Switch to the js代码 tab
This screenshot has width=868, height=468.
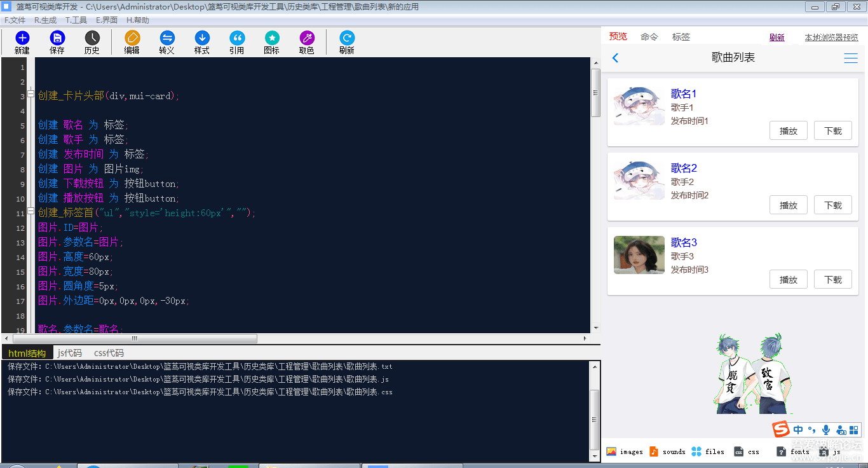(x=70, y=353)
